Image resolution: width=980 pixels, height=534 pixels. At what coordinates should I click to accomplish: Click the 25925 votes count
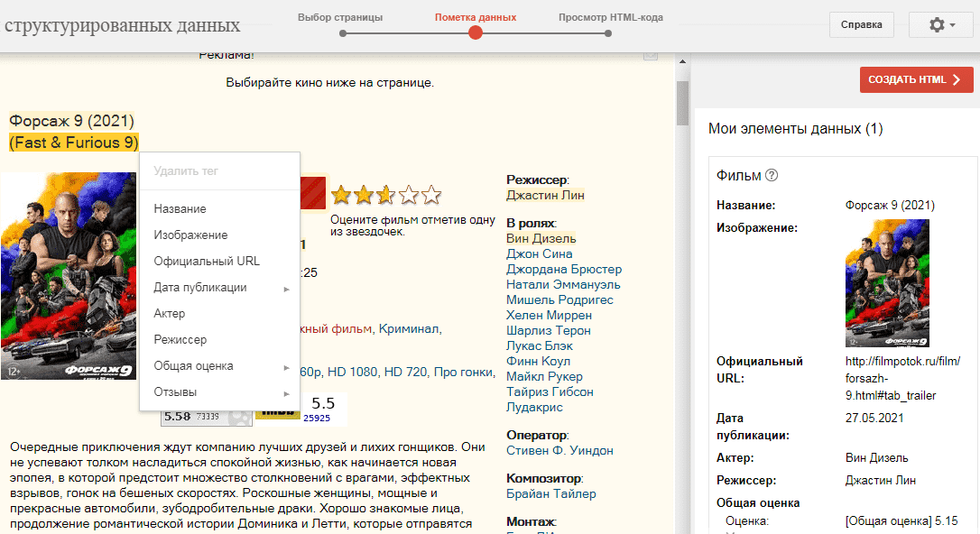pyautogui.click(x=317, y=418)
